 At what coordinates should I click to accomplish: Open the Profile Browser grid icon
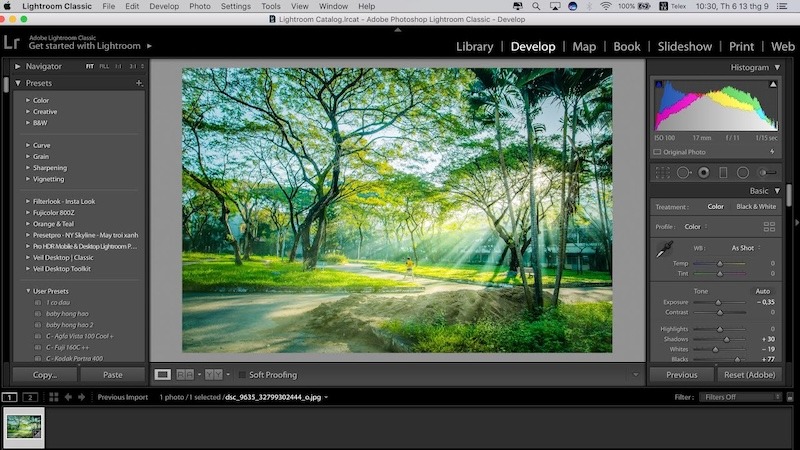(769, 227)
